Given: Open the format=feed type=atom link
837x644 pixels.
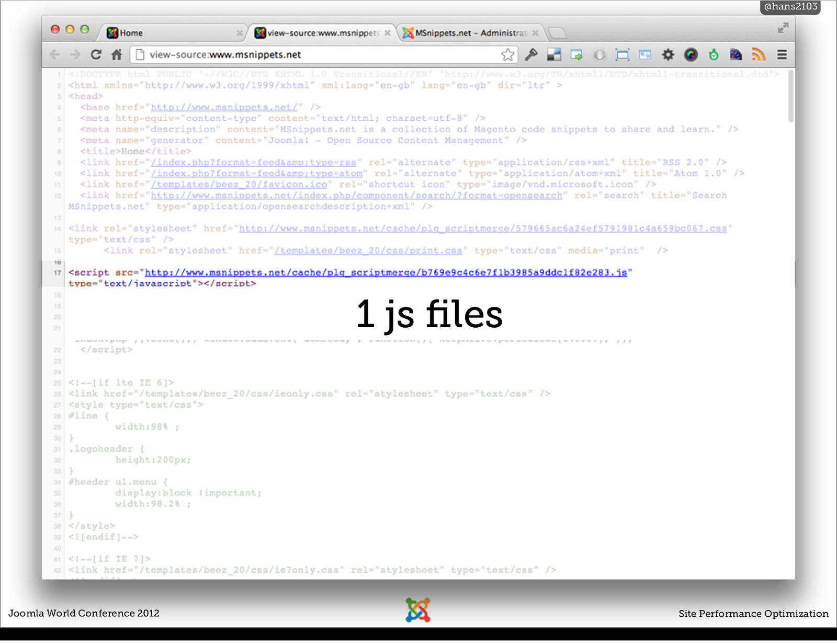Looking at the screenshot, I should pyautogui.click(x=256, y=174).
